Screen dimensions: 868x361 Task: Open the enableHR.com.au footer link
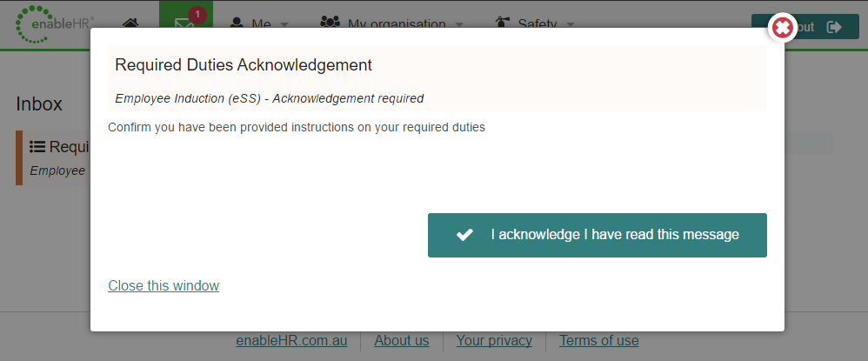291,340
